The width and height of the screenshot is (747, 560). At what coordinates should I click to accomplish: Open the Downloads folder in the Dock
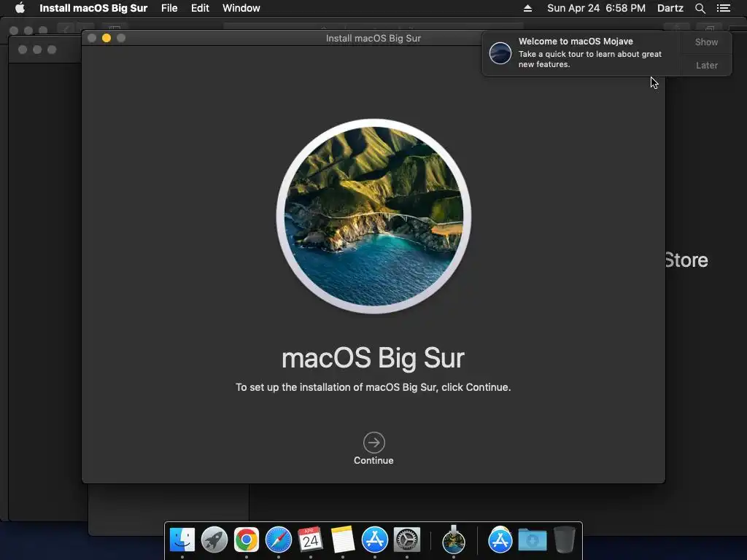coord(532,540)
